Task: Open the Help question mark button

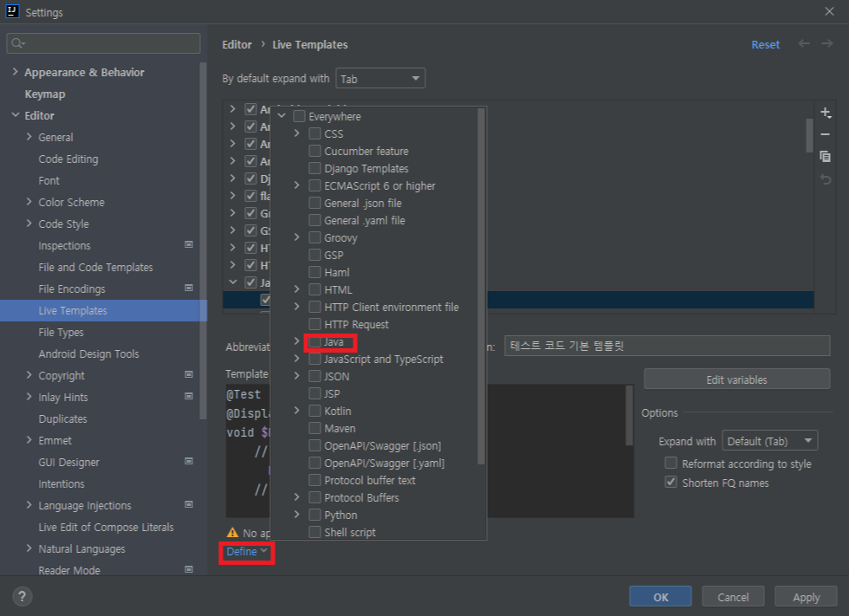Action: click(22, 597)
